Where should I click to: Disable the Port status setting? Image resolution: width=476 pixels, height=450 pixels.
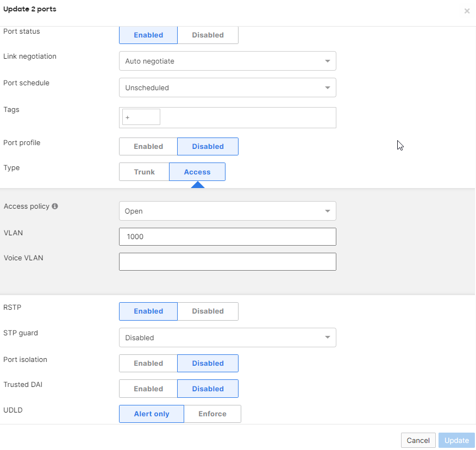[x=208, y=35]
